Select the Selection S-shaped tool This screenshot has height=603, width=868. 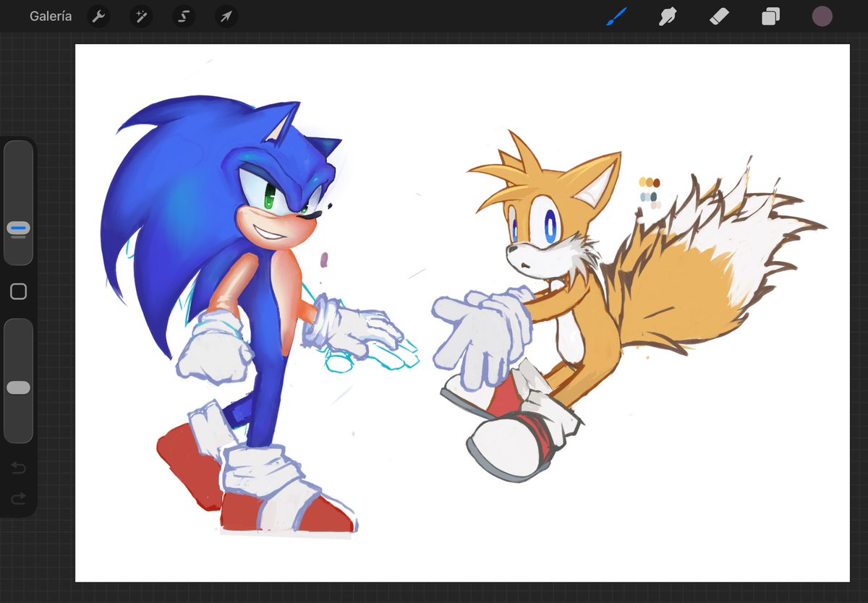[184, 16]
